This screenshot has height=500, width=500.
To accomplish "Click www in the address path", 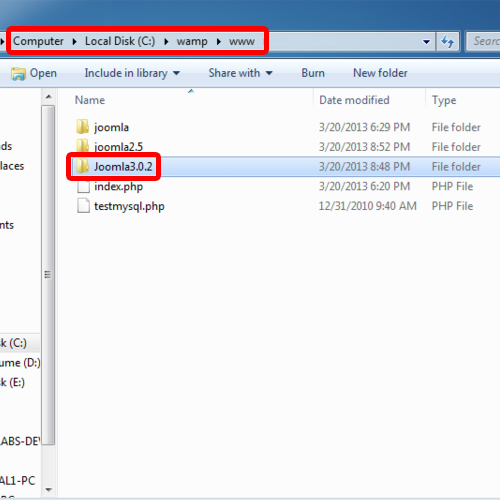I will (242, 42).
